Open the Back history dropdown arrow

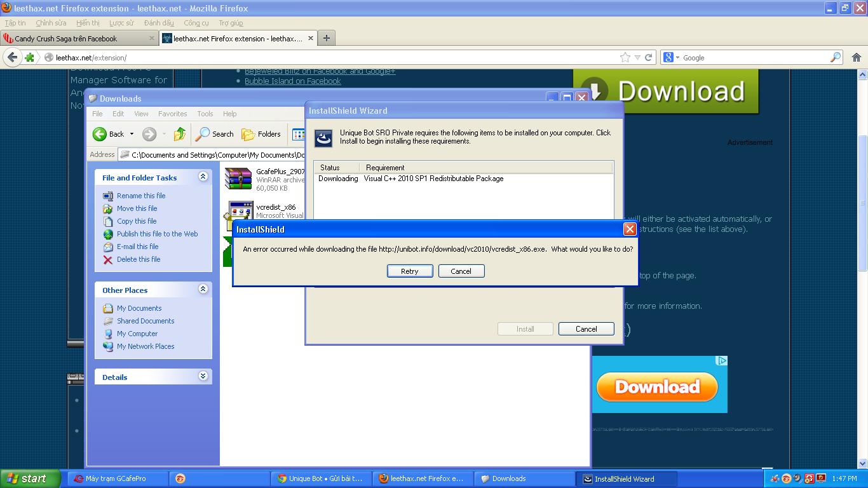(132, 134)
